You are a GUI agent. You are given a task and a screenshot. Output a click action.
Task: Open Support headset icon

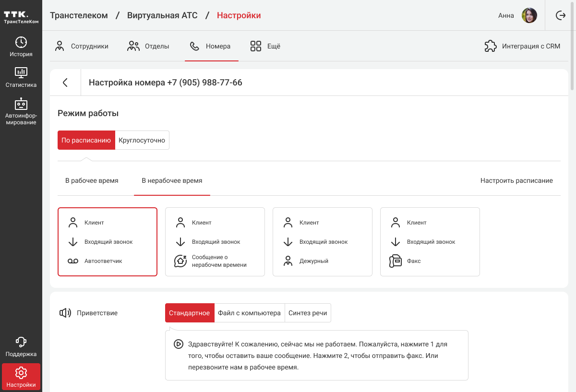pos(21,342)
